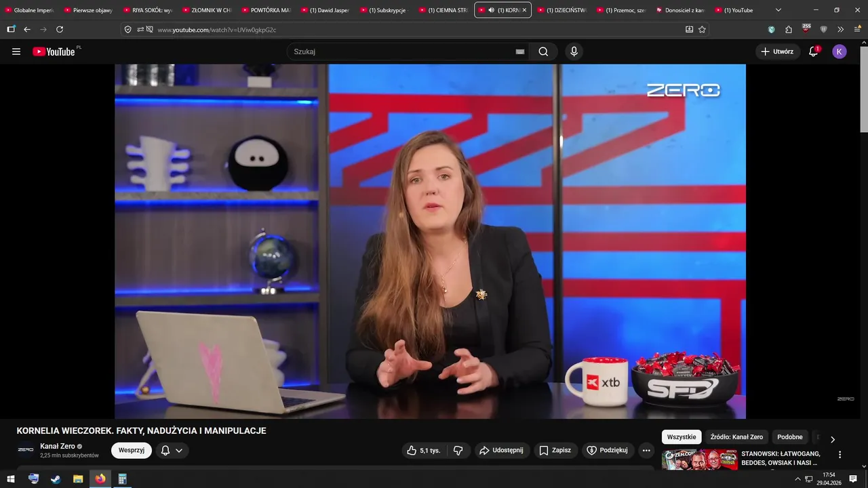This screenshot has height=488, width=868.
Task: Switch to the (1) YouTube tab
Action: click(x=738, y=10)
